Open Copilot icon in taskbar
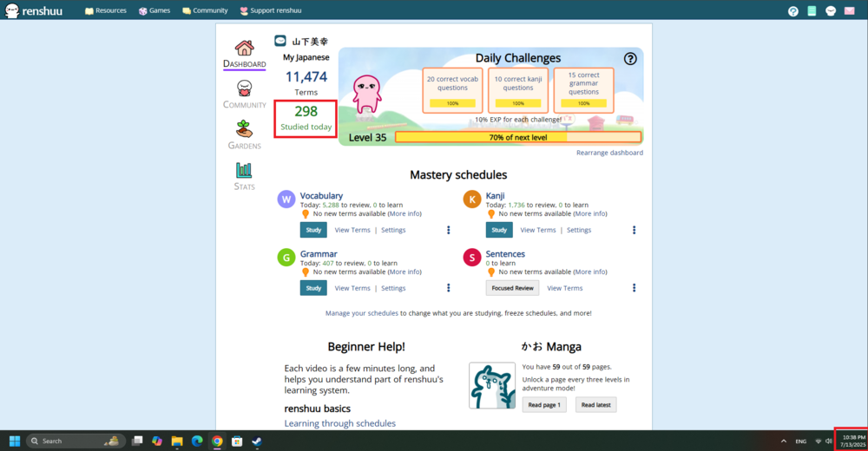The height and width of the screenshot is (451, 868). coord(157,441)
